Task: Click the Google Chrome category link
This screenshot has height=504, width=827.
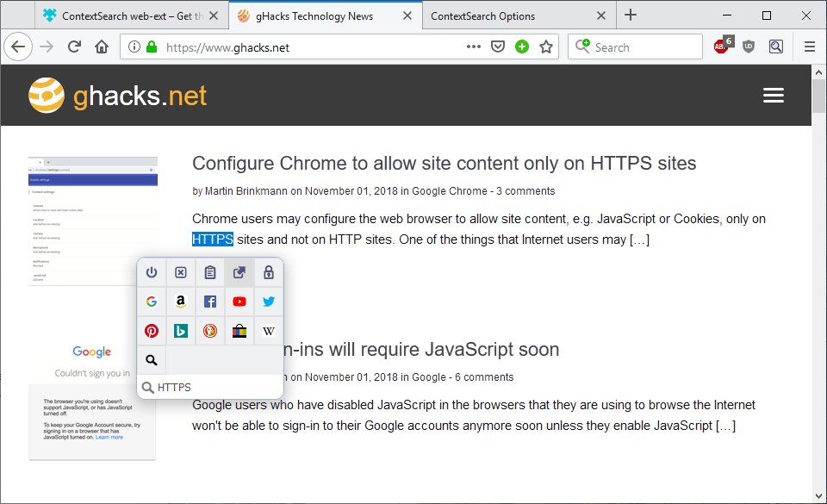Action: pyautogui.click(x=450, y=191)
